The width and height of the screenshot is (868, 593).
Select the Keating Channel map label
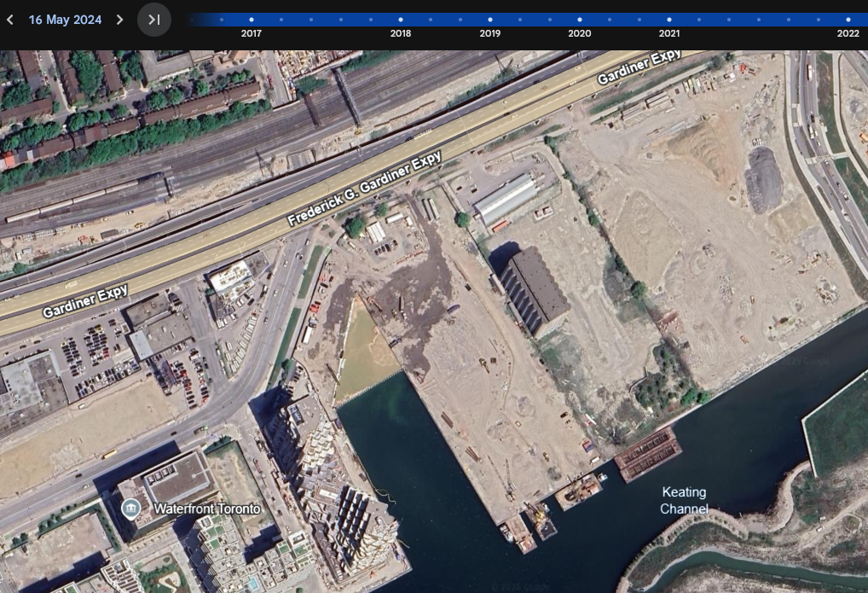[x=684, y=501]
